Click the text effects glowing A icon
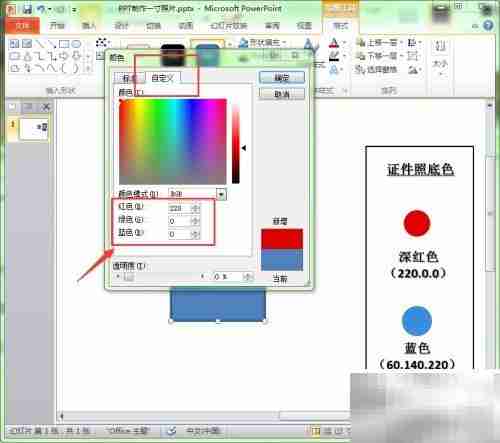500x443 pixels. click(334, 70)
